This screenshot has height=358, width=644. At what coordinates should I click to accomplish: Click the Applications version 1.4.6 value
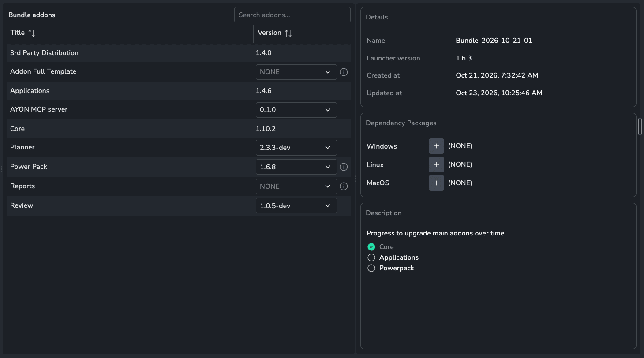(x=264, y=91)
